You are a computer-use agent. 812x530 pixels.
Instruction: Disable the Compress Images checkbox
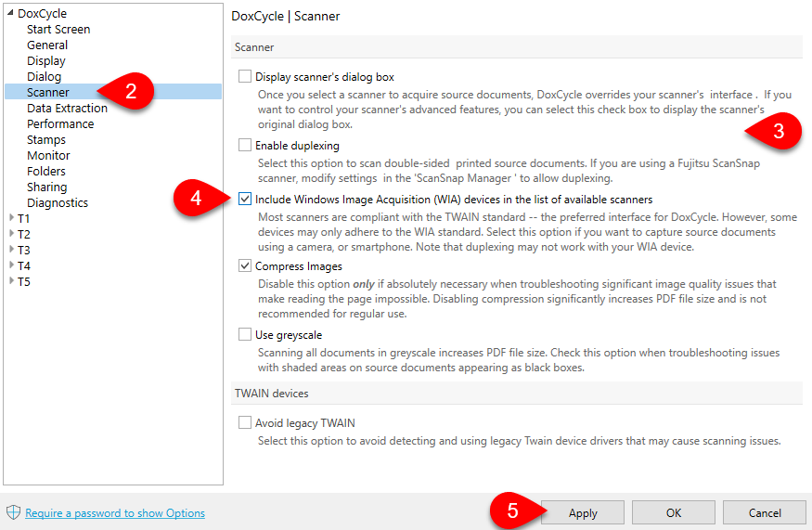(245, 266)
